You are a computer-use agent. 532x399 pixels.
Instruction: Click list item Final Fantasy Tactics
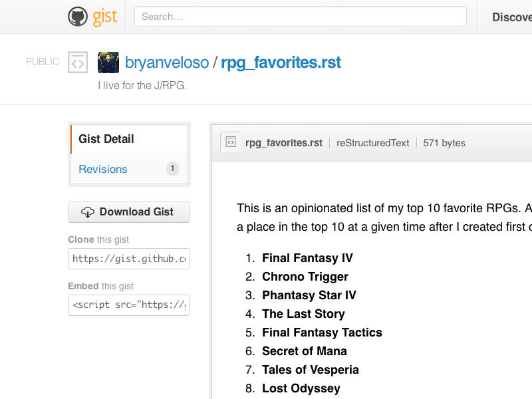click(322, 333)
